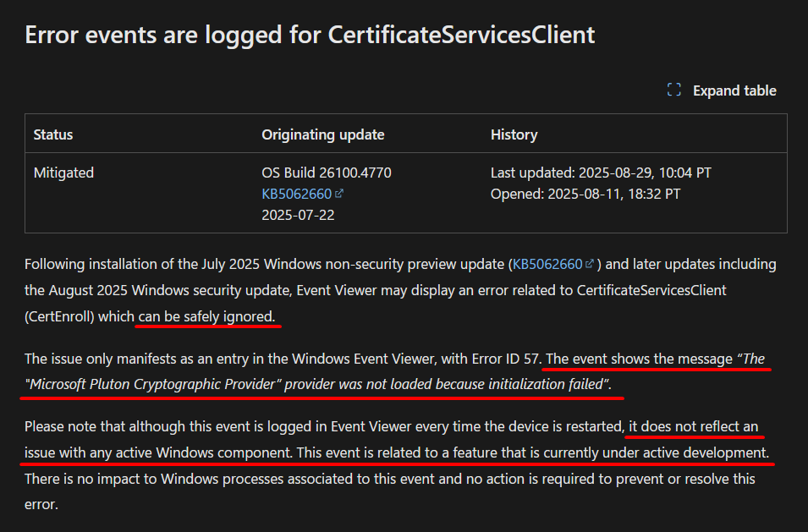Screen dimensions: 808x532
Task: Click the underlined 'can be safely ignored' text
Action: (x=206, y=316)
